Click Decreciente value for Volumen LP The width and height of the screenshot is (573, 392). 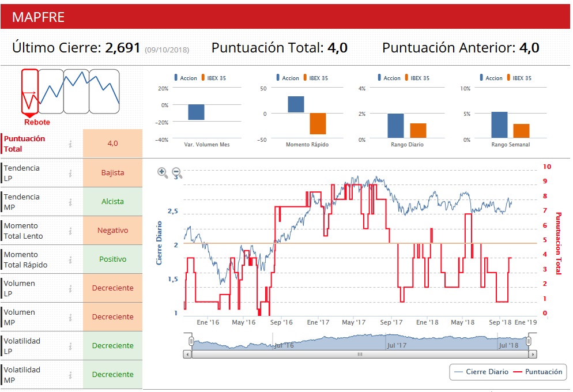click(112, 288)
